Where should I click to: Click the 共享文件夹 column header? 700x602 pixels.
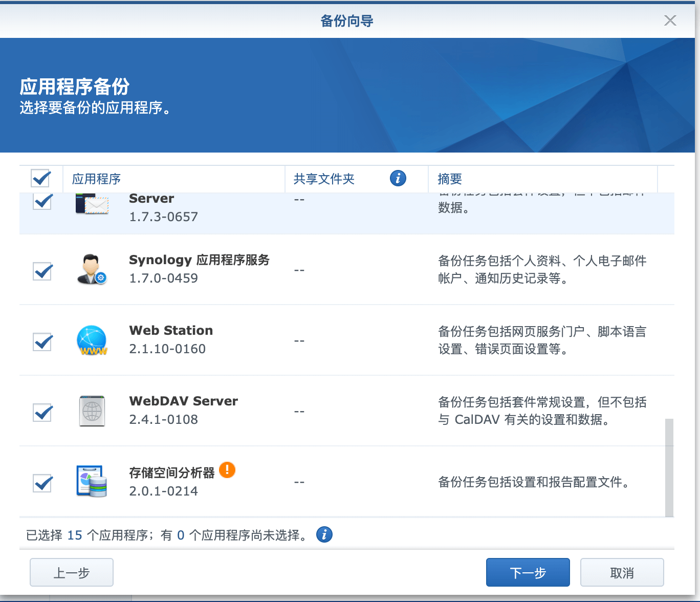pos(324,179)
